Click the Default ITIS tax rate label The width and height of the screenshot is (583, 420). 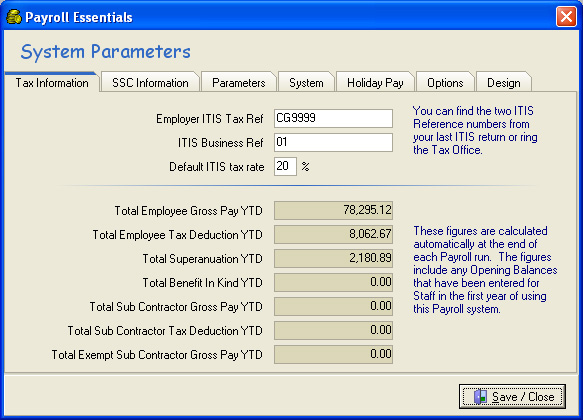(x=216, y=167)
